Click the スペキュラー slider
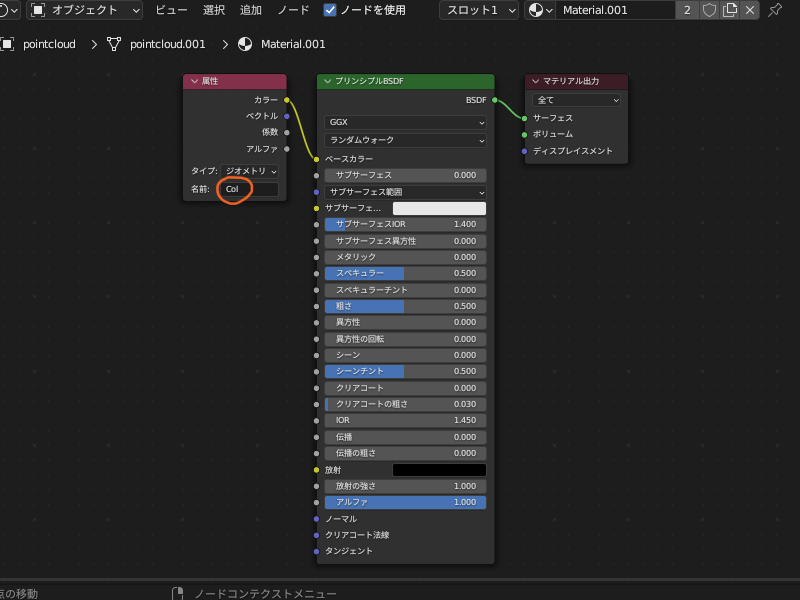 (x=405, y=273)
